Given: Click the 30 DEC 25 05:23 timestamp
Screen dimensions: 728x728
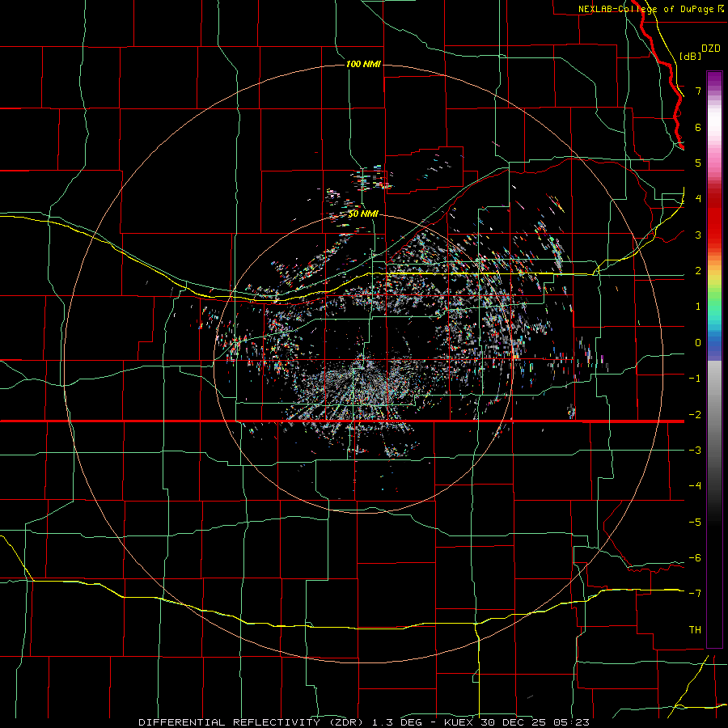Looking at the screenshot, I should point(535,722).
